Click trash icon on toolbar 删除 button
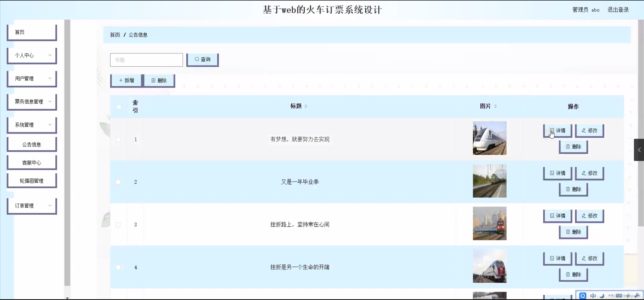Viewport: 644px width, 300px height. coord(153,80)
